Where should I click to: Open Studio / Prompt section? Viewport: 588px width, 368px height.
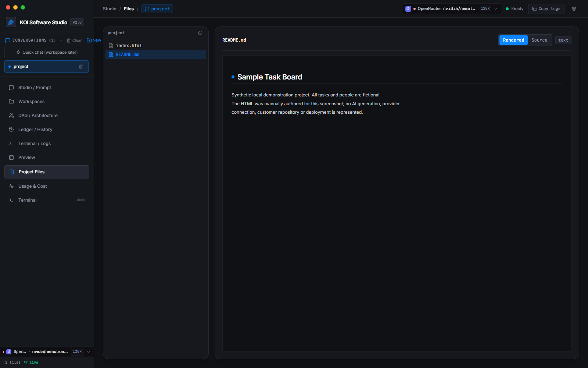point(47,88)
